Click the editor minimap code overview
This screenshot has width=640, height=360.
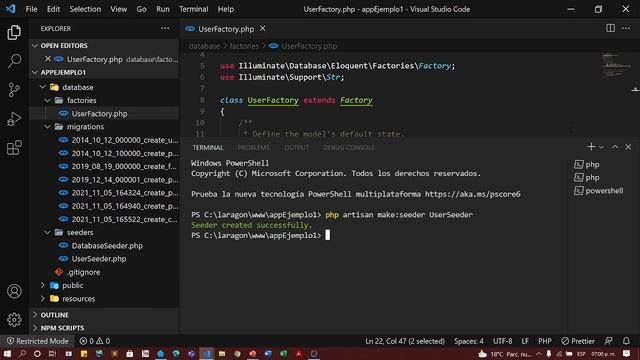[616, 65]
